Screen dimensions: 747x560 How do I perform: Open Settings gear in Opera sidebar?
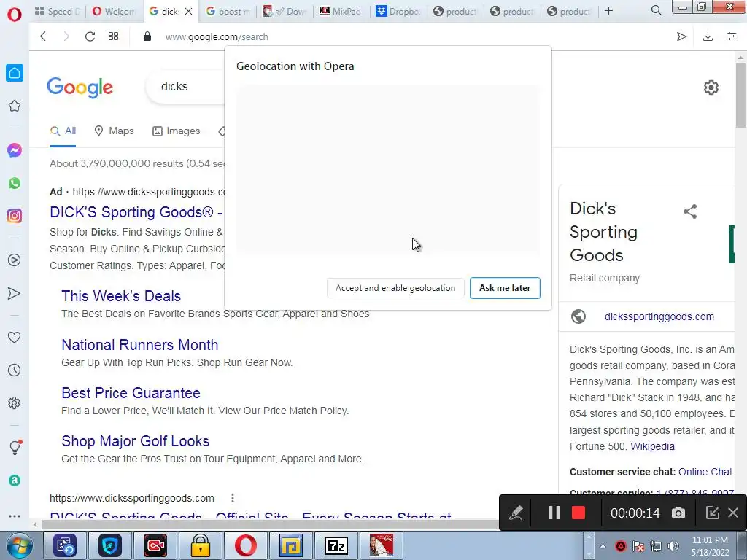click(x=15, y=402)
